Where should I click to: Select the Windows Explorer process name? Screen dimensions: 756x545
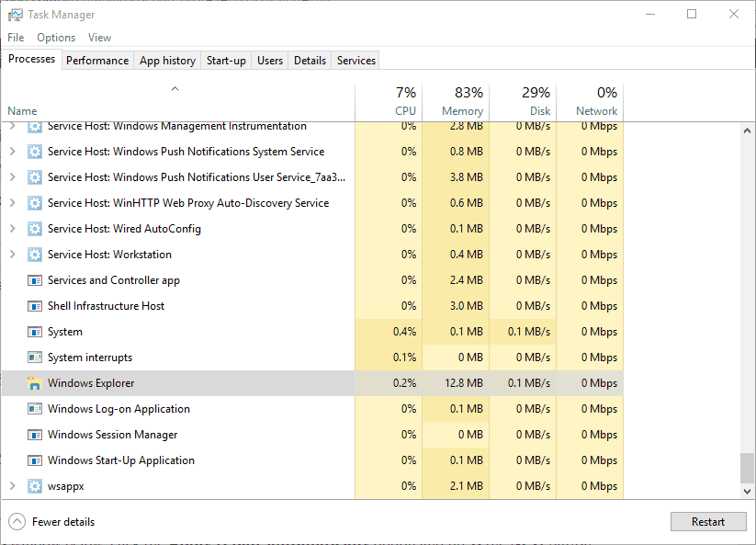91,383
